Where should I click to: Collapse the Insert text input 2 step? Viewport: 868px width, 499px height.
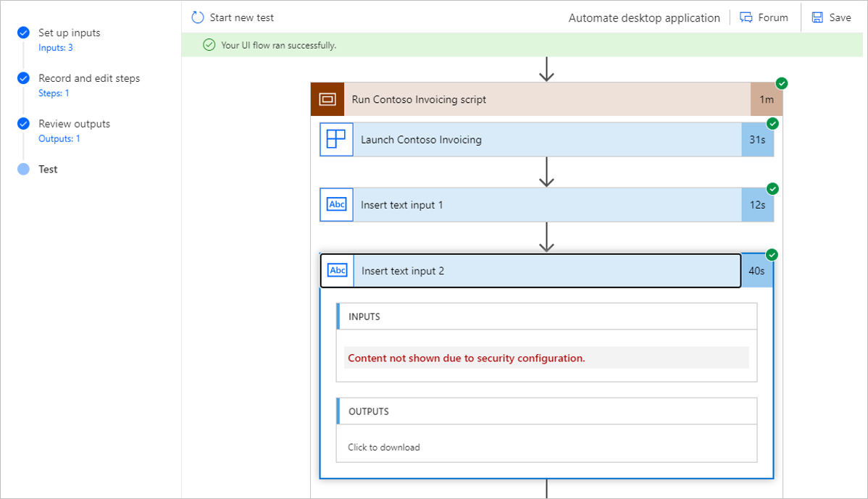click(x=547, y=271)
